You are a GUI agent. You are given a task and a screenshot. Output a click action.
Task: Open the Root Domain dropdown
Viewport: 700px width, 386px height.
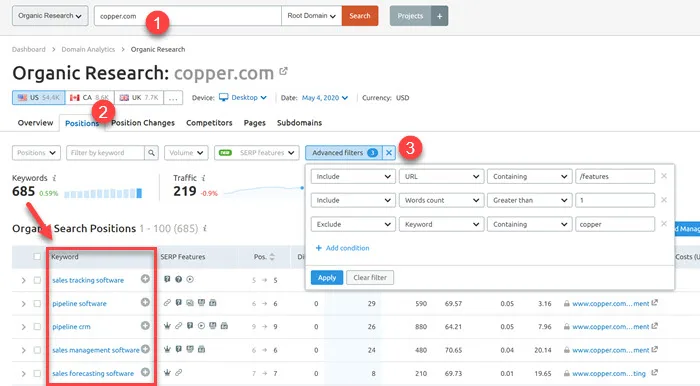pos(312,16)
